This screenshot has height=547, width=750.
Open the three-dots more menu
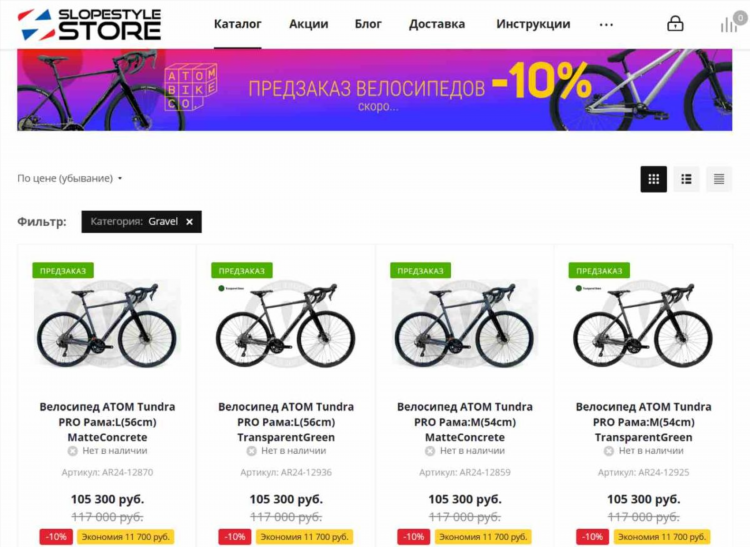(x=606, y=24)
